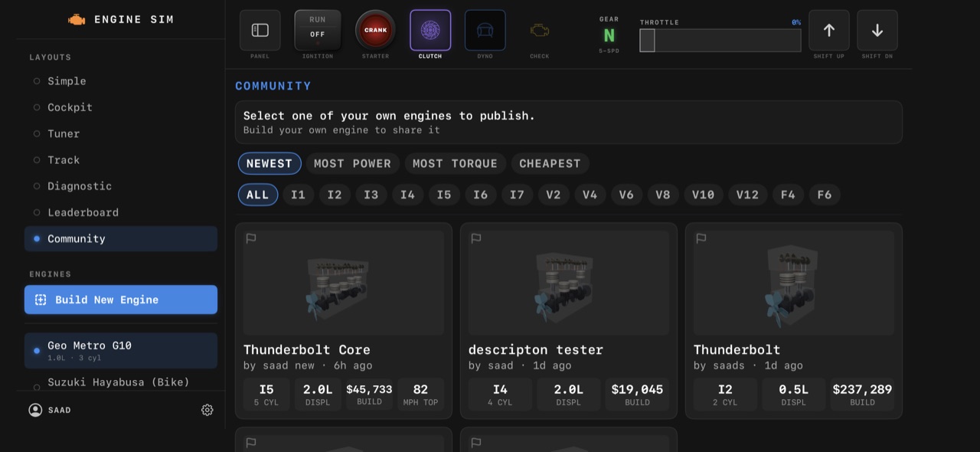
Task: Open the Dyno control
Action: (485, 30)
